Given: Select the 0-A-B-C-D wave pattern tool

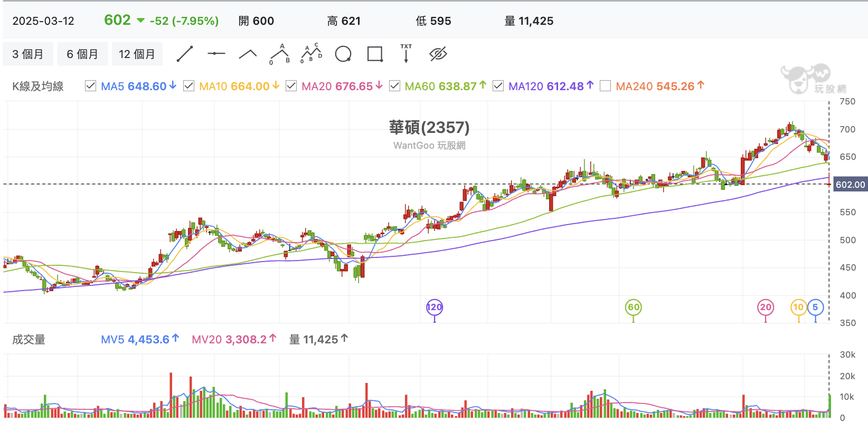Looking at the screenshot, I should [x=312, y=54].
